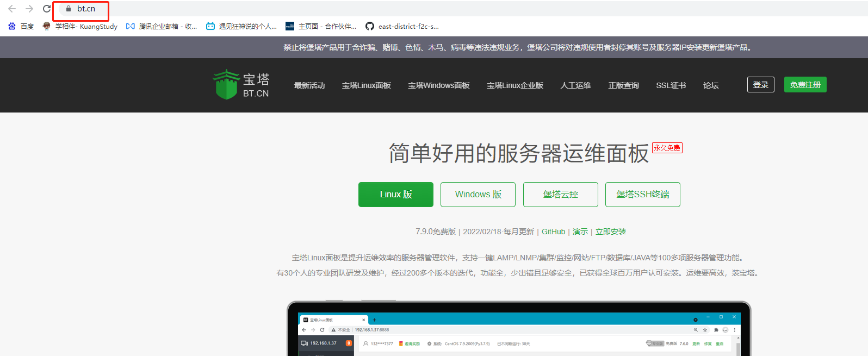Viewport: 868px width, 356px height.
Task: Open the 宝塔Windows面板 menu item
Action: (439, 85)
